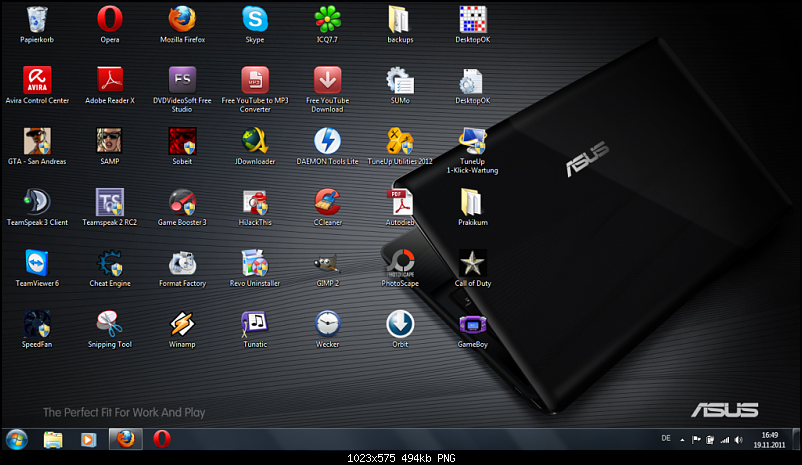Change the DE input language indicator

point(665,438)
